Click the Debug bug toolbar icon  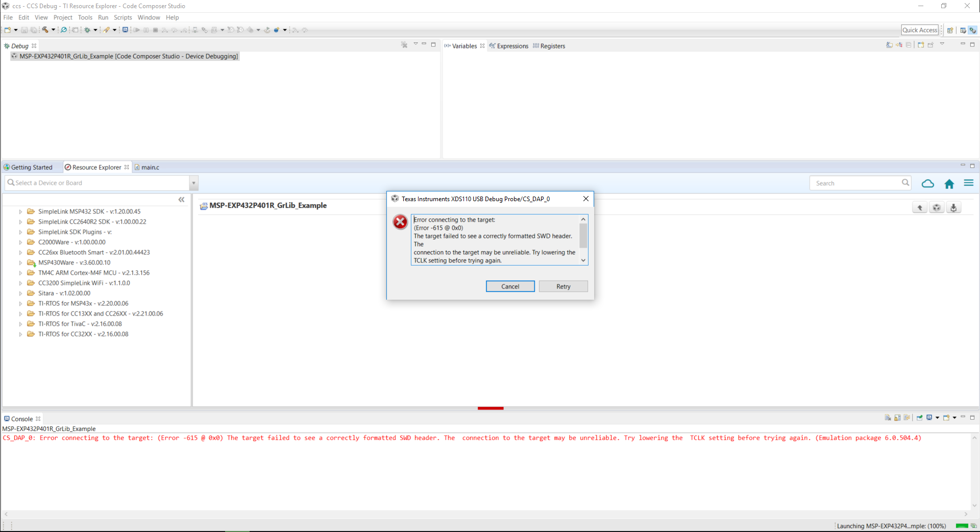87,30
